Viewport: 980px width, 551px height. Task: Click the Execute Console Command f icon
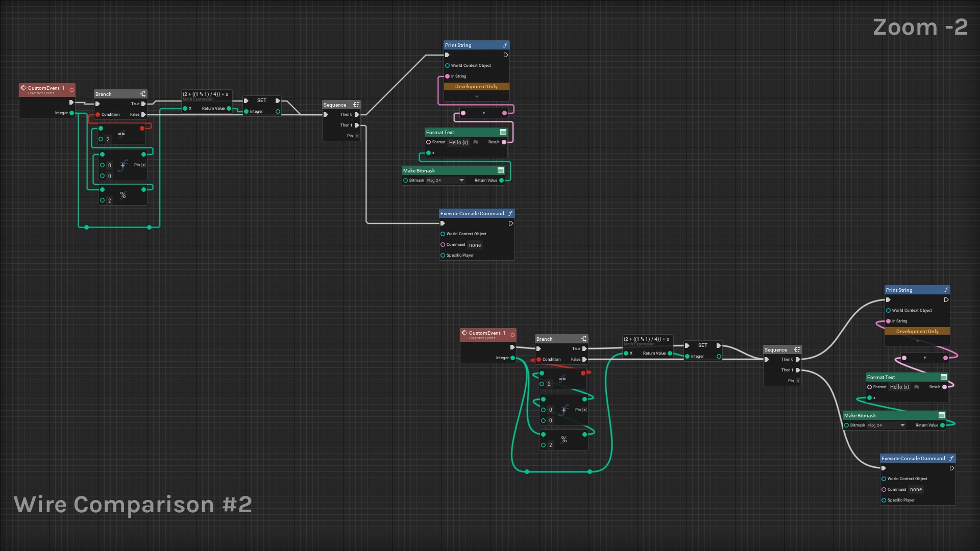511,213
